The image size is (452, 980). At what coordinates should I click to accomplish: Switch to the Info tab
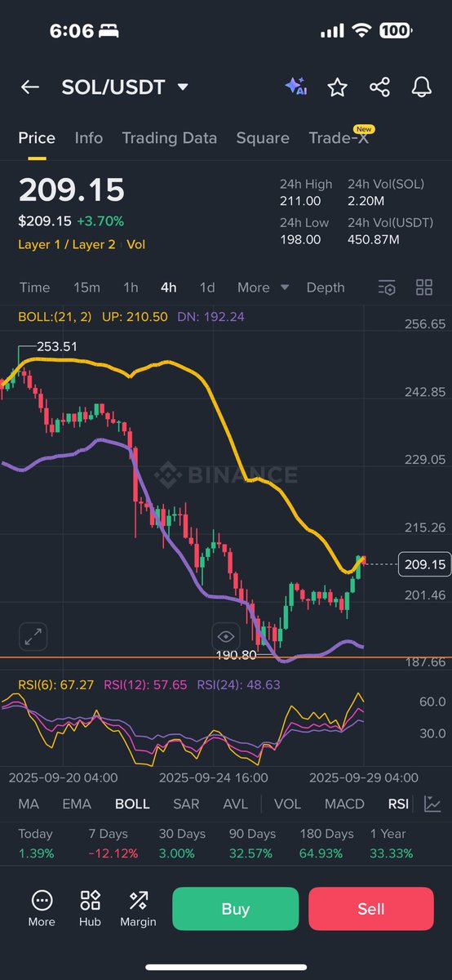[x=89, y=138]
